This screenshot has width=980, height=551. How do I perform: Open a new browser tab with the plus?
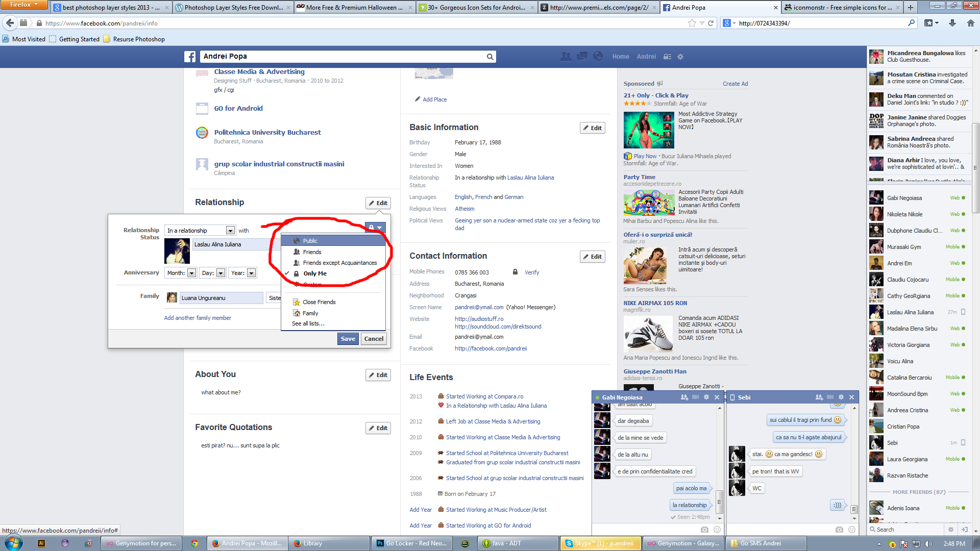(911, 8)
